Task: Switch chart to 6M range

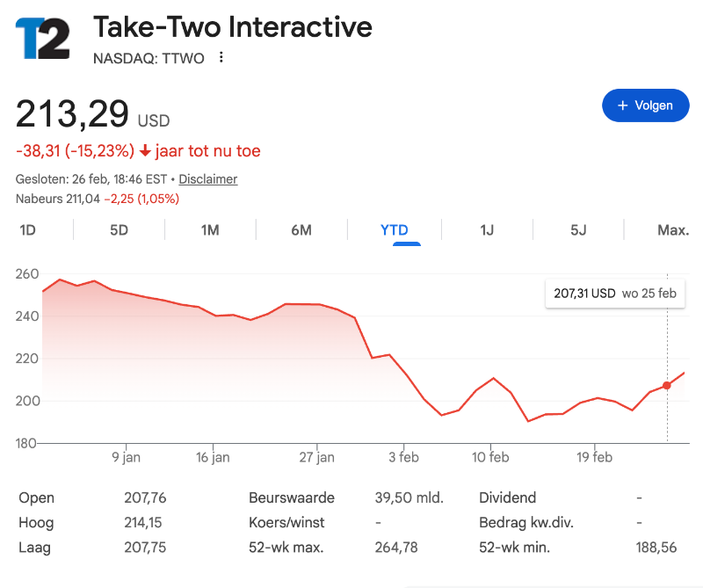Action: point(301,230)
